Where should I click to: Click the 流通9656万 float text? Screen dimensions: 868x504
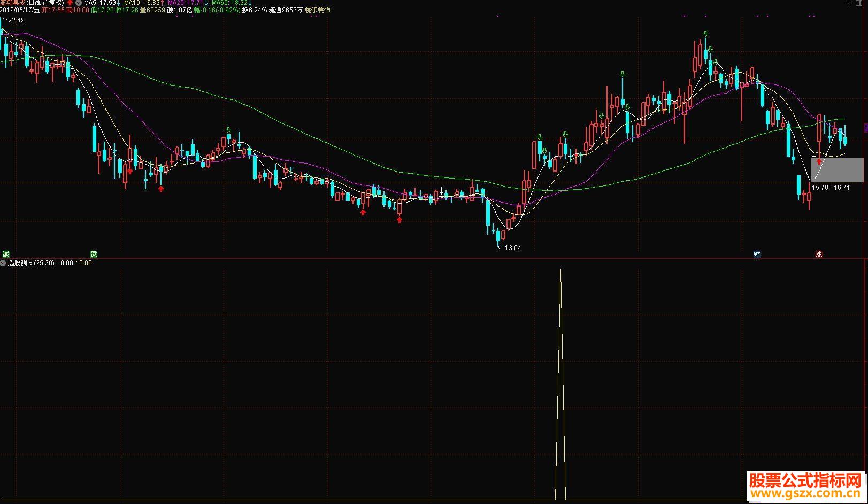pyautogui.click(x=286, y=10)
